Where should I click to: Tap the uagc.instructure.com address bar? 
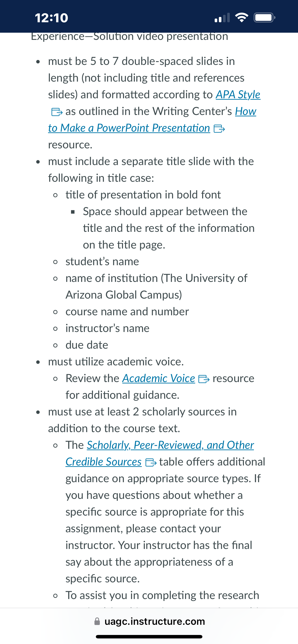[x=149, y=621]
